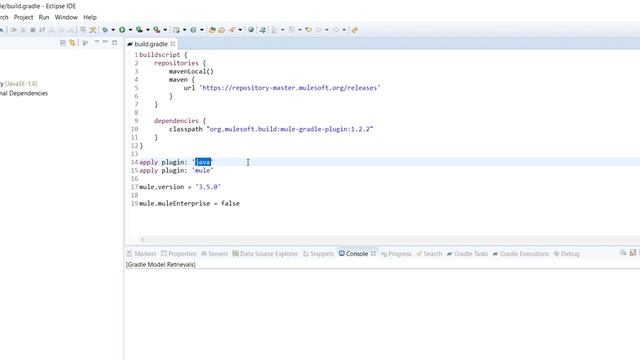Screen dimensions: 640x360
Task: Maximize the Project Explorer panel
Action: click(115, 42)
